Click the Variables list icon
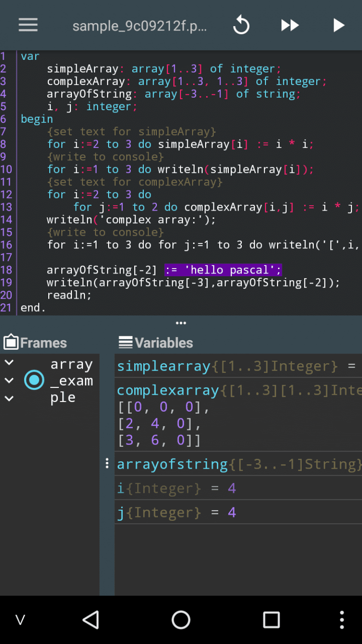Image resolution: width=362 pixels, height=644 pixels. tap(125, 343)
